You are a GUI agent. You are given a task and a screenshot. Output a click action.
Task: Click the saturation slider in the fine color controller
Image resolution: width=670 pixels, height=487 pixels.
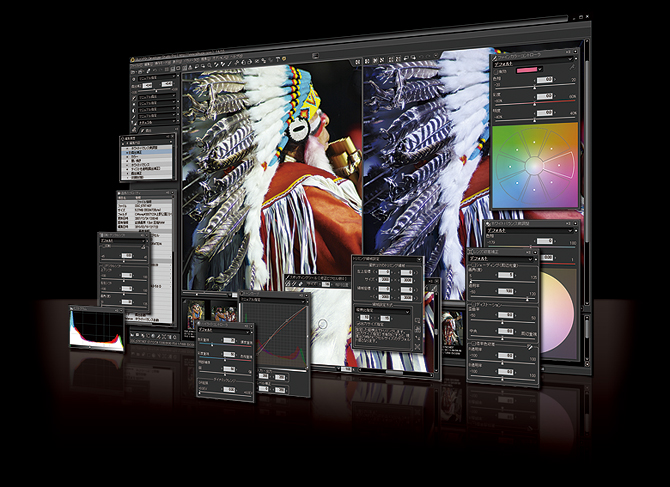535,103
